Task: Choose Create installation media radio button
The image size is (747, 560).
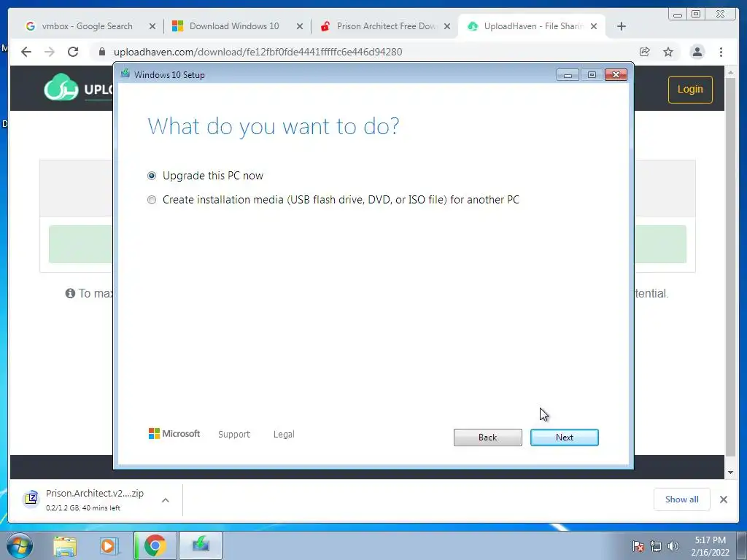Action: tap(152, 200)
